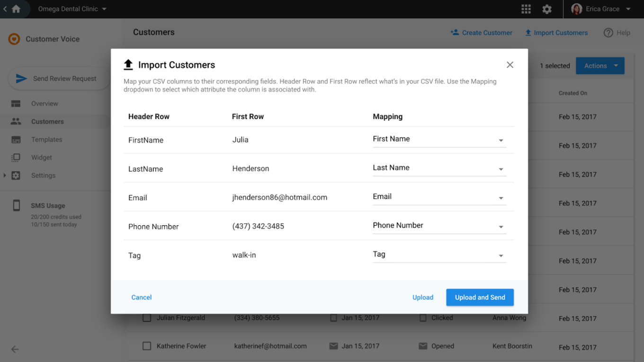Open the apps grid icon
Image resolution: width=644 pixels, height=362 pixels.
point(526,9)
